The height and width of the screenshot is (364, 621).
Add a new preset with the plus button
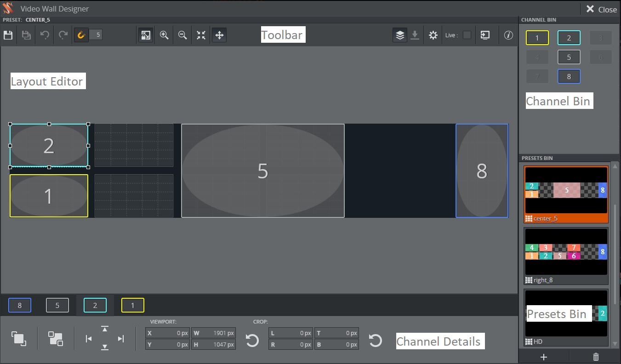(x=544, y=357)
